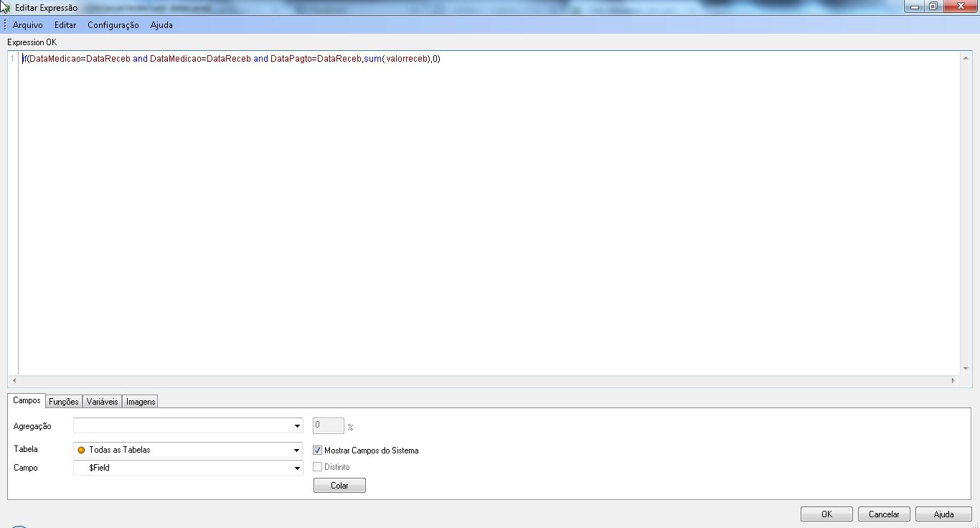Open the Editar menu
The width and height of the screenshot is (980, 528).
(65, 25)
